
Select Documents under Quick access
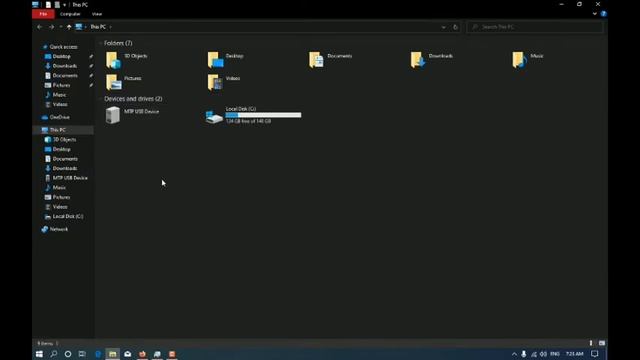(x=65, y=76)
